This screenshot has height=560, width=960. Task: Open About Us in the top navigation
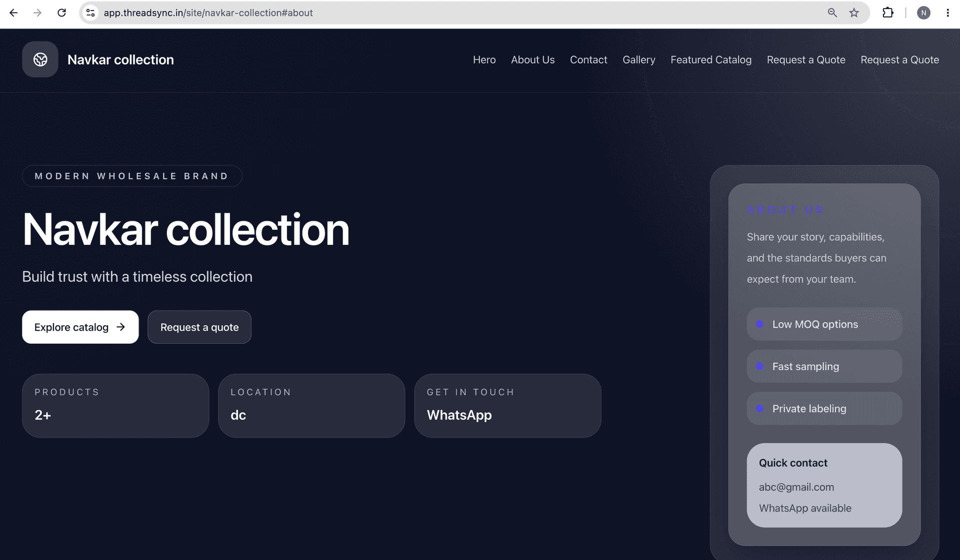coord(532,60)
